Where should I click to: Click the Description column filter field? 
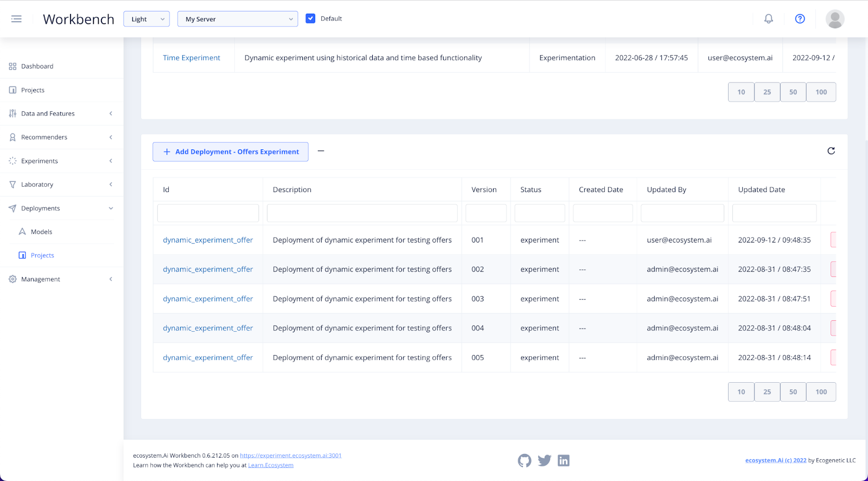[362, 213]
